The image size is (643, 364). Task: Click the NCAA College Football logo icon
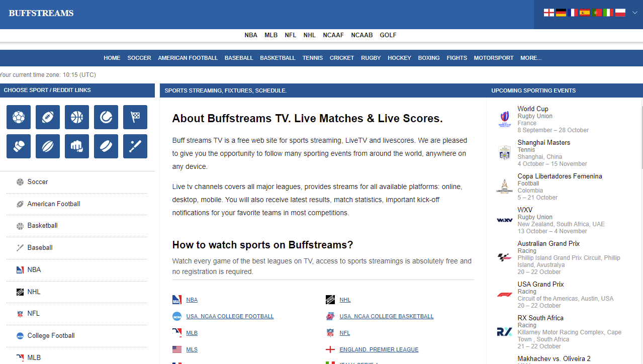click(x=177, y=316)
